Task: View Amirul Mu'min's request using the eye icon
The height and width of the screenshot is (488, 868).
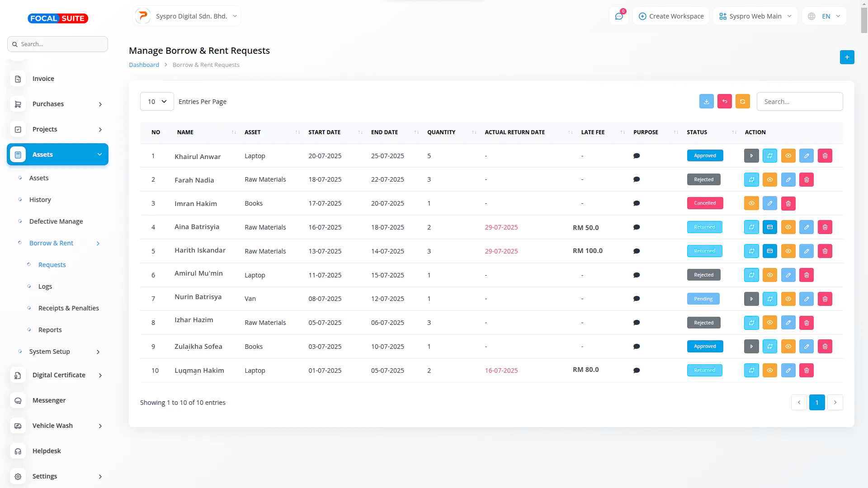Action: 769,275
